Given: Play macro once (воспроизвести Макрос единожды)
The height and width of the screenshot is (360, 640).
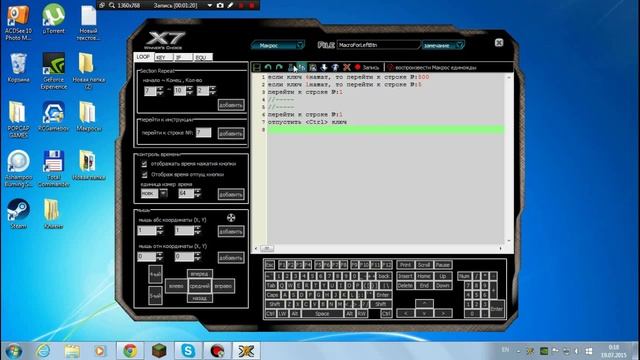Looking at the screenshot, I should [x=432, y=67].
